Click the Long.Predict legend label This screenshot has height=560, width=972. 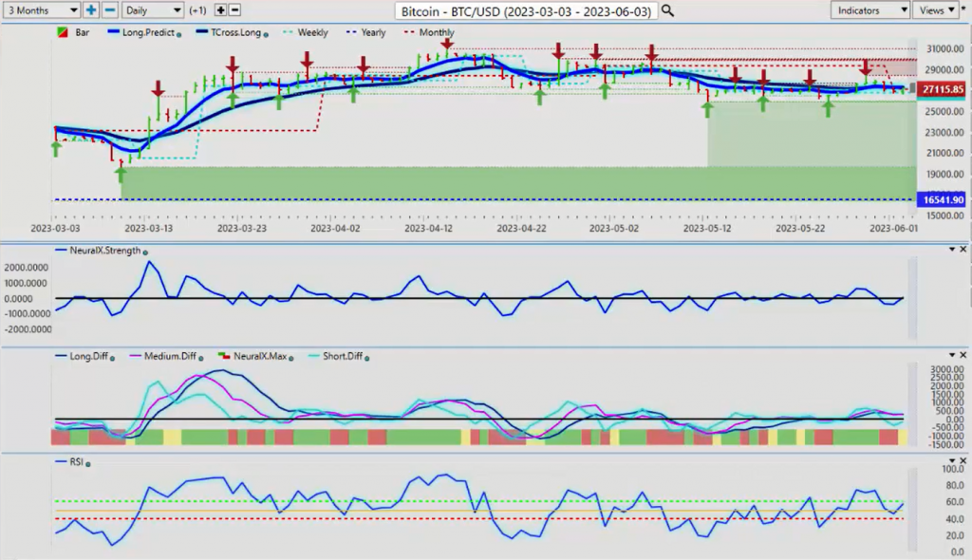(148, 32)
